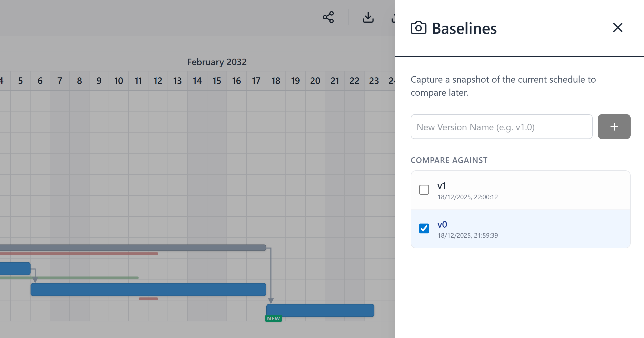The image size is (644, 338).
Task: Click the red baseline marker under the summary bar
Action: point(82,254)
